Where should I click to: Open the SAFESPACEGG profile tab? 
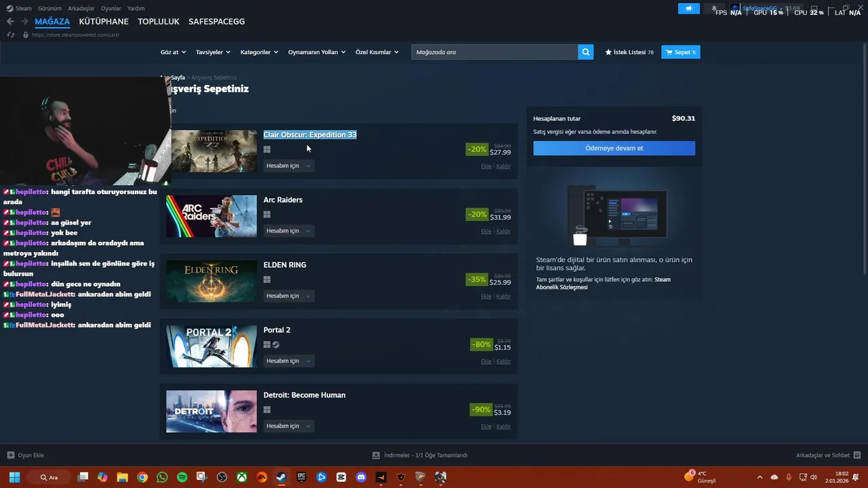(x=216, y=22)
